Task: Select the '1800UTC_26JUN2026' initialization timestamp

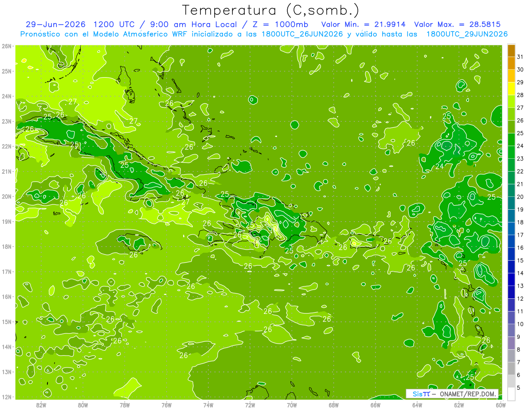Action: [302, 34]
